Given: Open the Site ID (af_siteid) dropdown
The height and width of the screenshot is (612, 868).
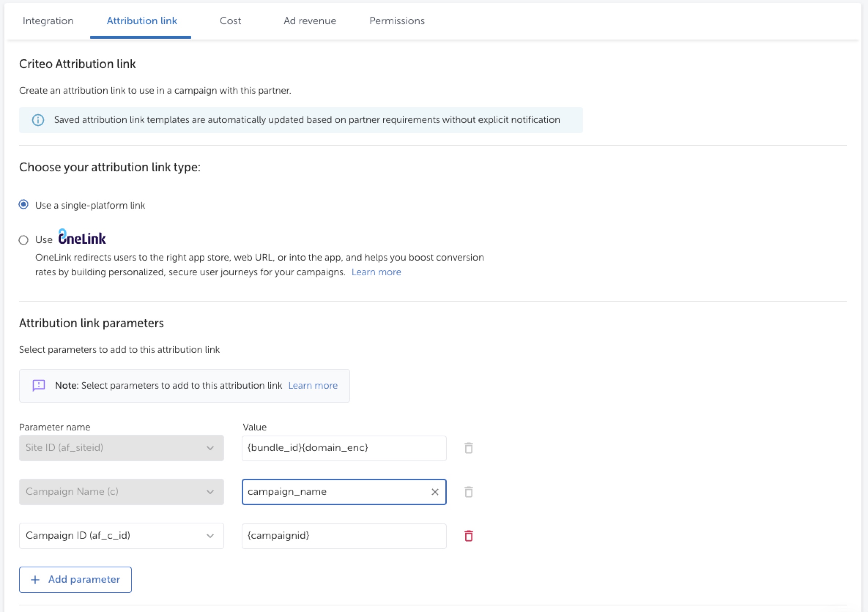Looking at the screenshot, I should (x=121, y=448).
